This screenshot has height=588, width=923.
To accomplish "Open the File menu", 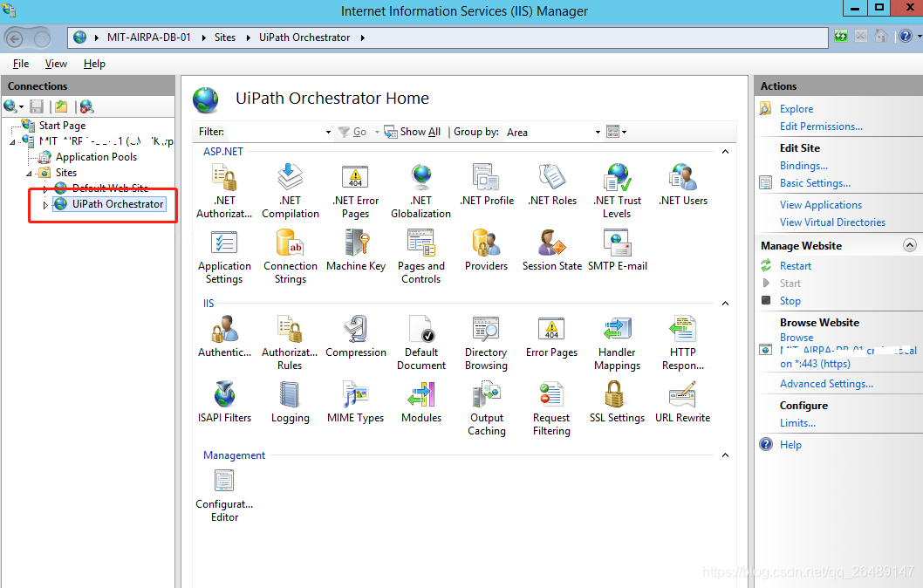I will pos(21,64).
